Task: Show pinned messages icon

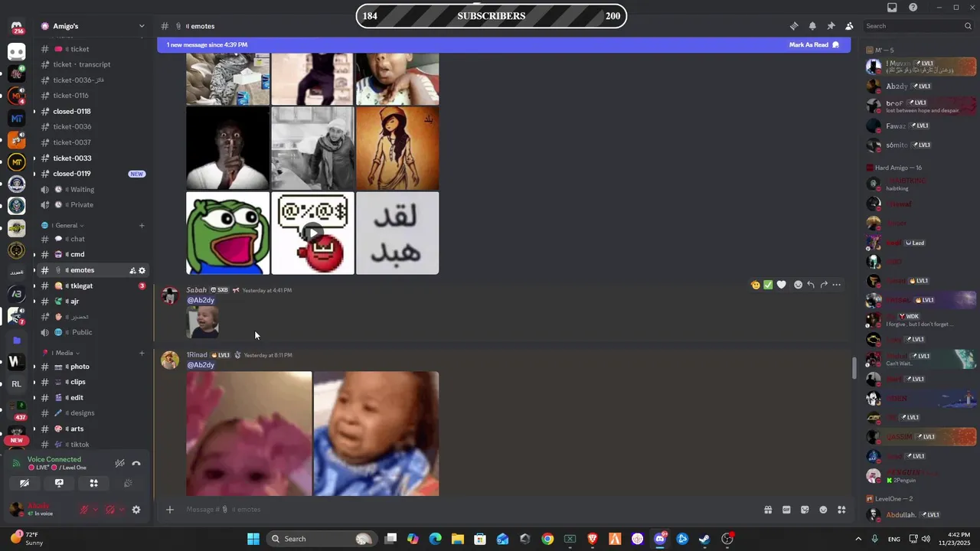Action: 831,26
